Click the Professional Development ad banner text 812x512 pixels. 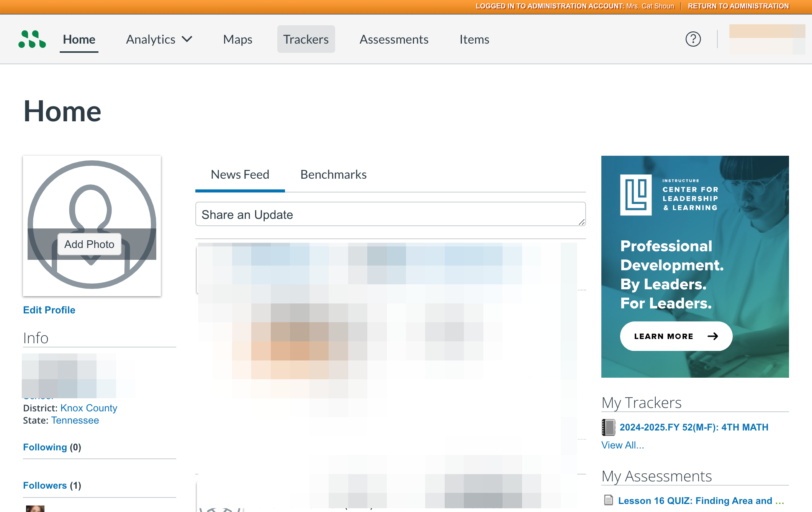pos(672,274)
